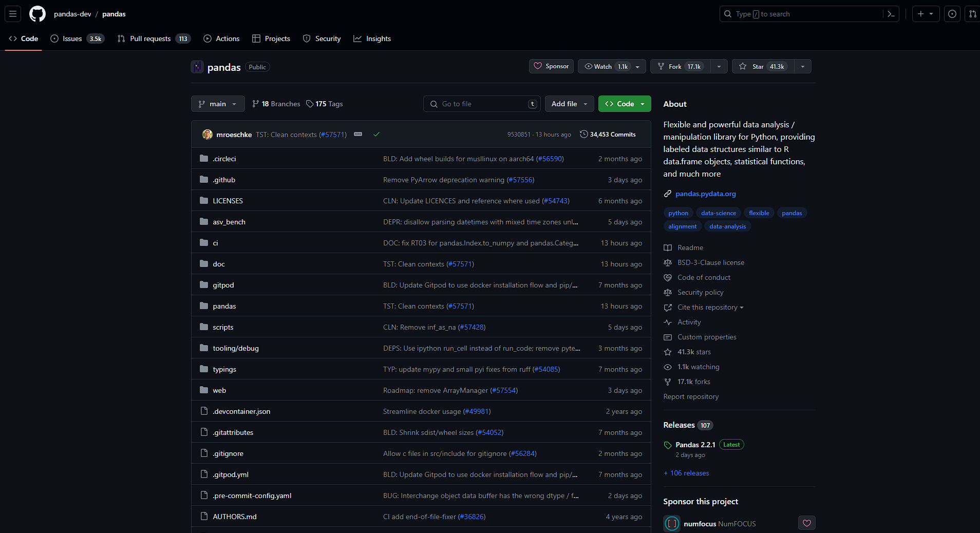Fork the pandas repository
This screenshot has width=980, height=533.
[x=681, y=66]
